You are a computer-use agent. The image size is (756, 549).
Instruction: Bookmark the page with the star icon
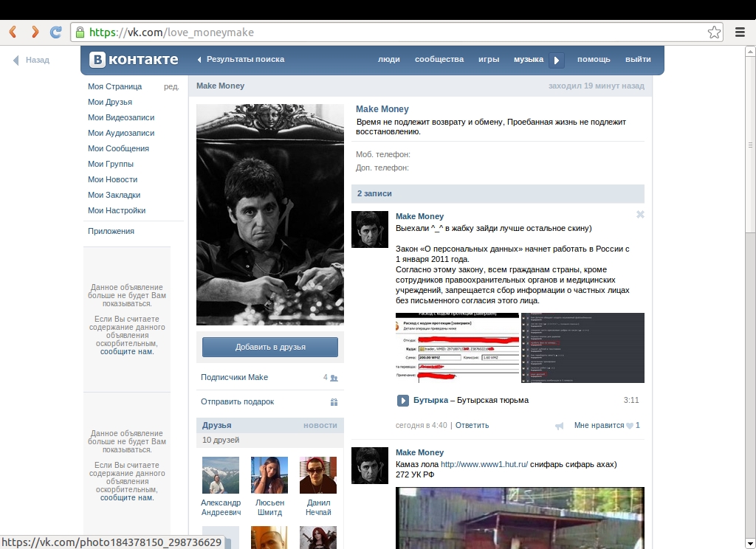click(x=714, y=32)
